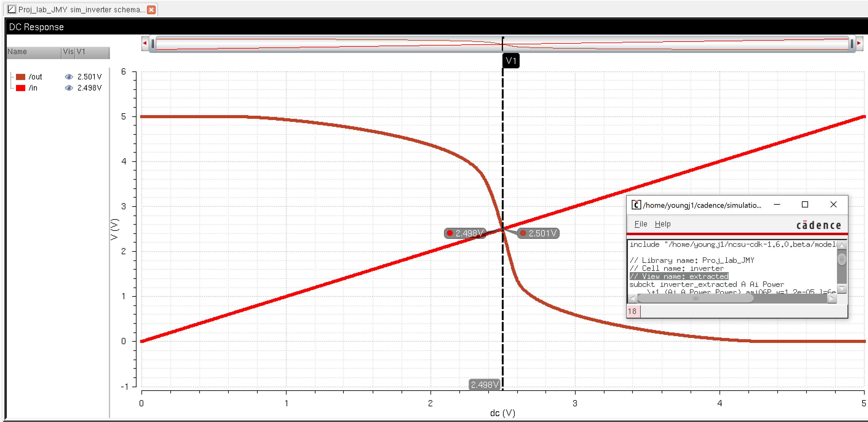This screenshot has height=422, width=868.
Task: Click the /in trace red color swatch
Action: click(x=21, y=88)
